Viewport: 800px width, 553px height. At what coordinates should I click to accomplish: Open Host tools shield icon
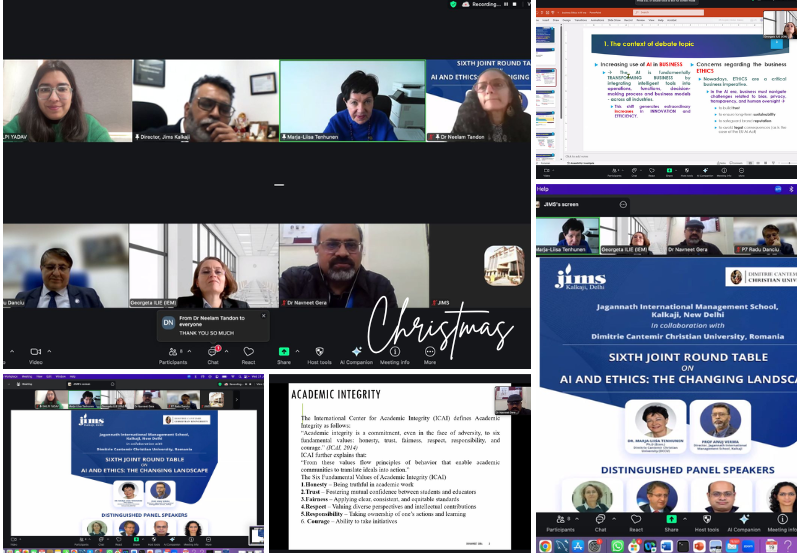pyautogui.click(x=320, y=352)
